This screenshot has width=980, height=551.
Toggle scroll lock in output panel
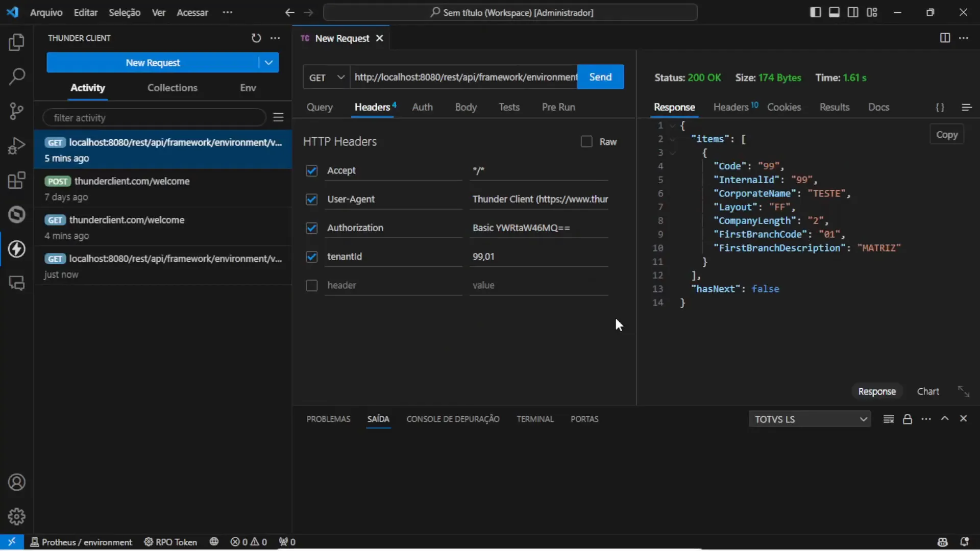click(908, 418)
